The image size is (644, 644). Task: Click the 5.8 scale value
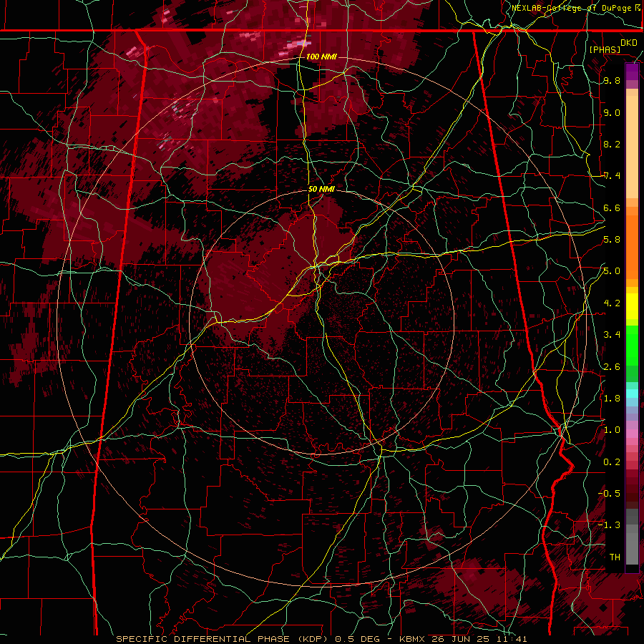(x=612, y=240)
